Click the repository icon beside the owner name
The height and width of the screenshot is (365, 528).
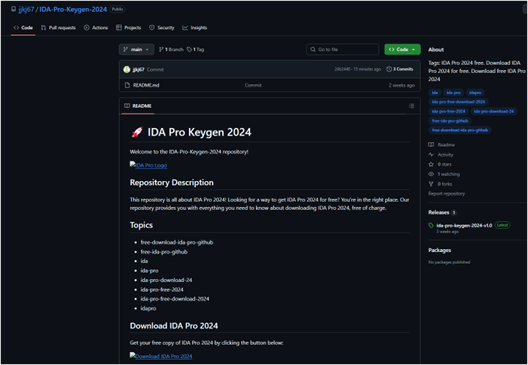point(13,9)
